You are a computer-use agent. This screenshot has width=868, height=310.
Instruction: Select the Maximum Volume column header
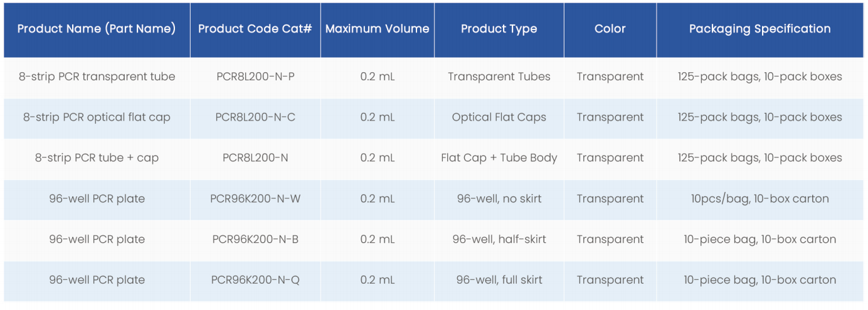pyautogui.click(x=378, y=29)
